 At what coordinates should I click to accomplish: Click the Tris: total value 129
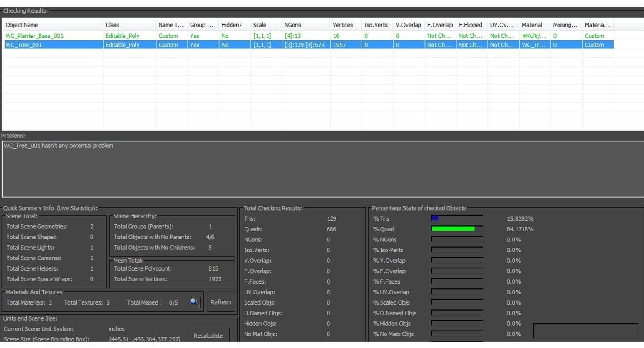(332, 218)
